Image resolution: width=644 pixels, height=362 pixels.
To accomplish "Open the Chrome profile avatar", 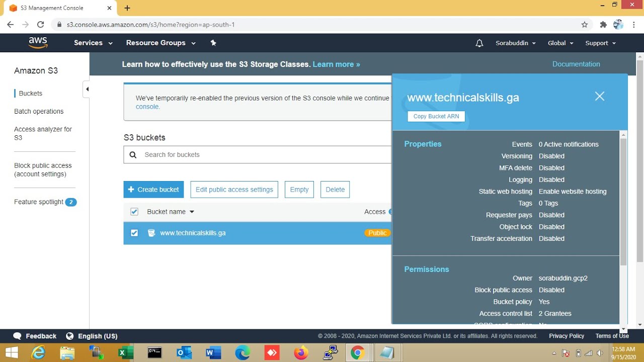I will (x=618, y=25).
